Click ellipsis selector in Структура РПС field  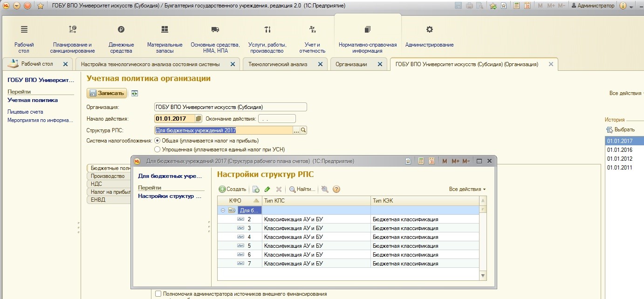click(296, 130)
